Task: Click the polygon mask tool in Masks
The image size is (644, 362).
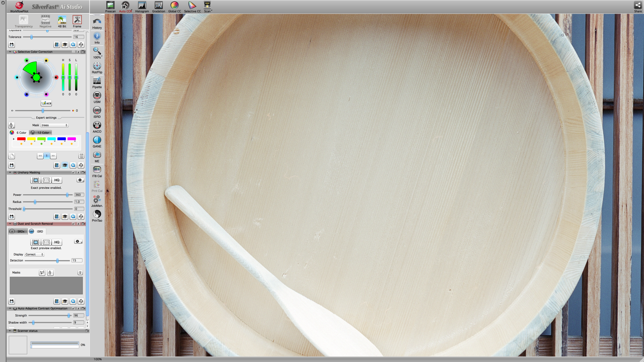Action: [42, 273]
